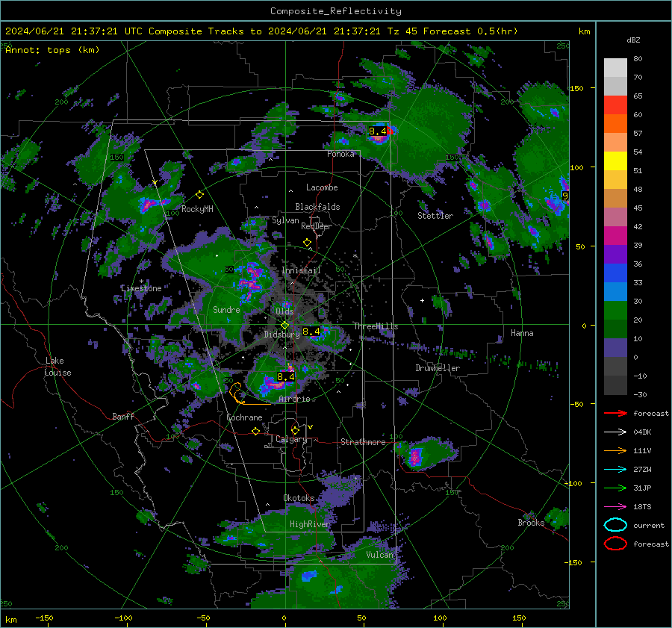Click the HighRiver town label
Screen dimensions: 672x628
click(310, 524)
